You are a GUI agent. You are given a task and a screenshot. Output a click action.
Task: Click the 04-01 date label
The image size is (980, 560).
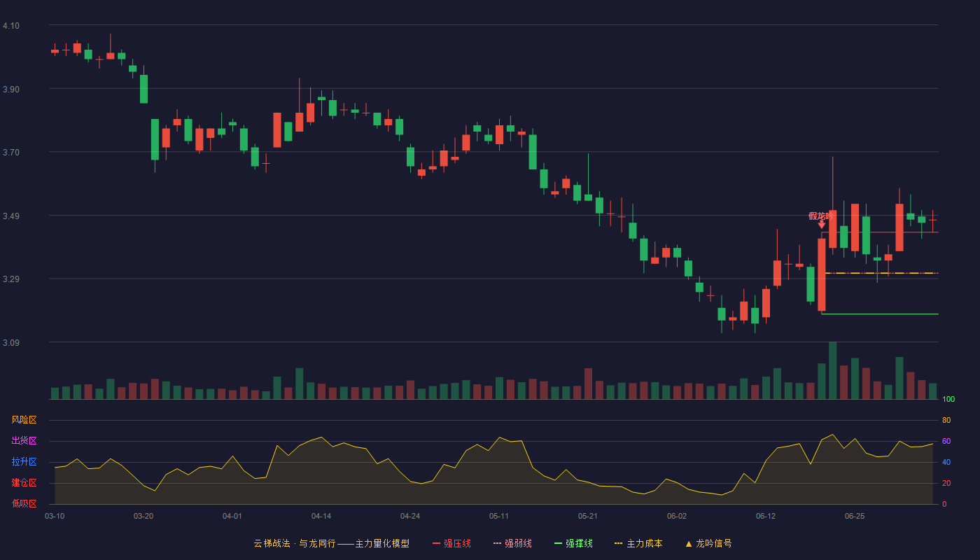coord(232,516)
